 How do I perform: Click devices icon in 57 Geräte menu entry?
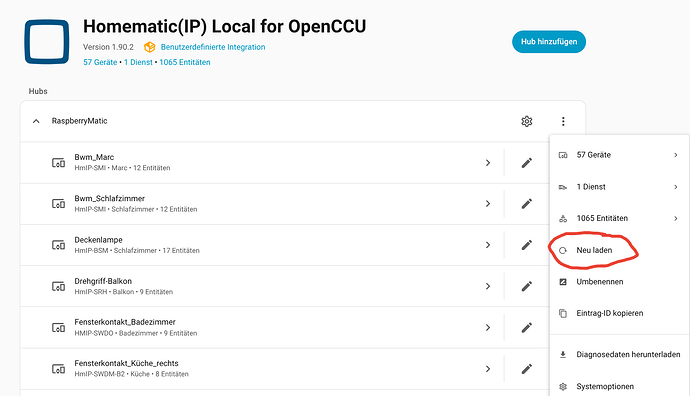(x=563, y=155)
